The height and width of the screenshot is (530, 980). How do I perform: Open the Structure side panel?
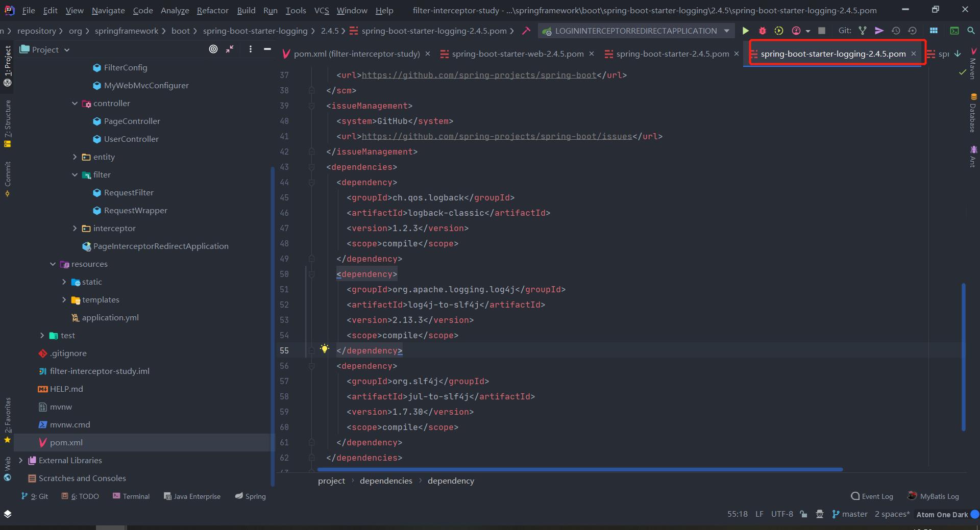(8, 123)
